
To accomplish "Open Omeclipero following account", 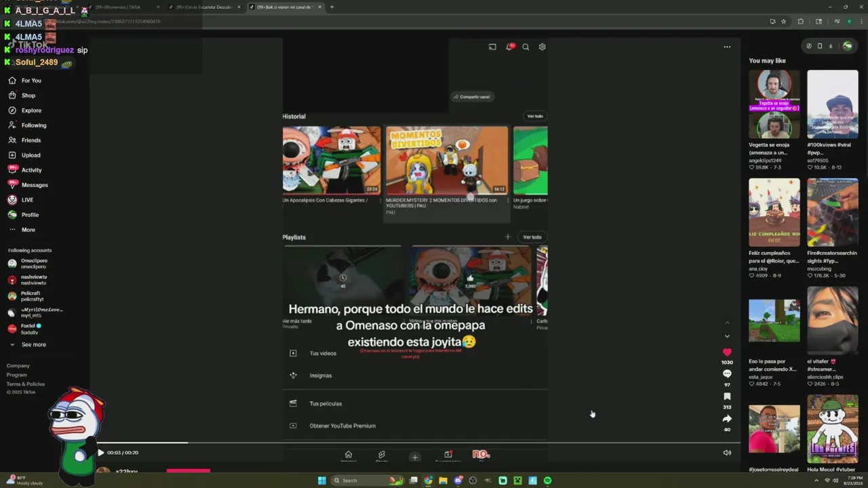I will pyautogui.click(x=28, y=264).
